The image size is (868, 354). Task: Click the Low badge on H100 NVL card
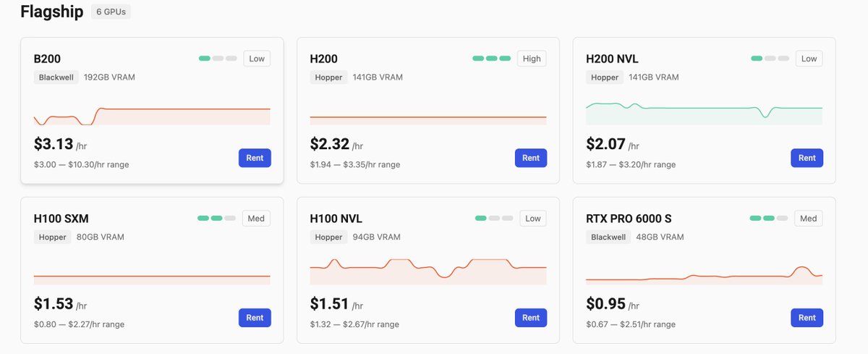pos(533,218)
